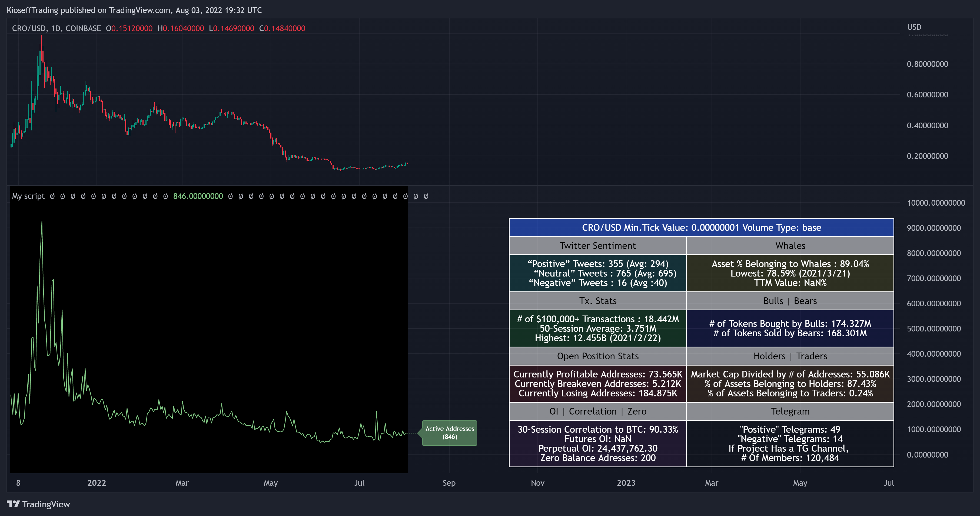Click Currently Losing Addresses: 184.875K

598,393
